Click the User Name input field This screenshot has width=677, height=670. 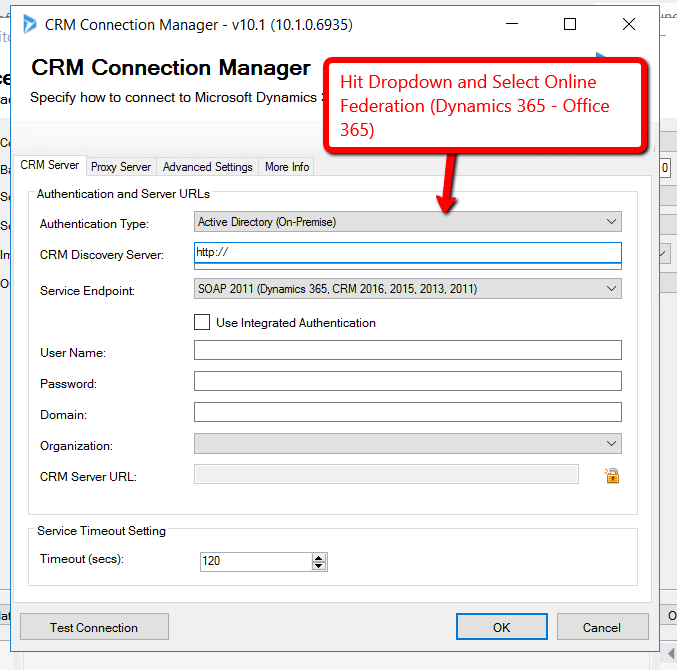pyautogui.click(x=408, y=350)
